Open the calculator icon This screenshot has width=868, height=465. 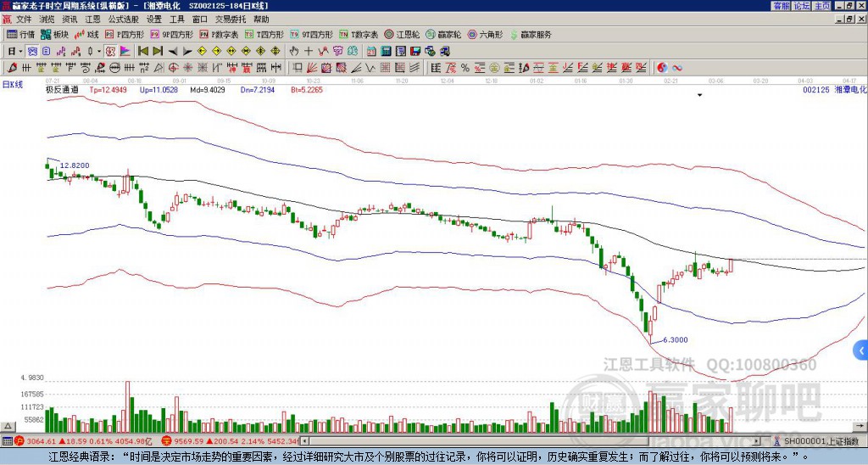(x=386, y=52)
